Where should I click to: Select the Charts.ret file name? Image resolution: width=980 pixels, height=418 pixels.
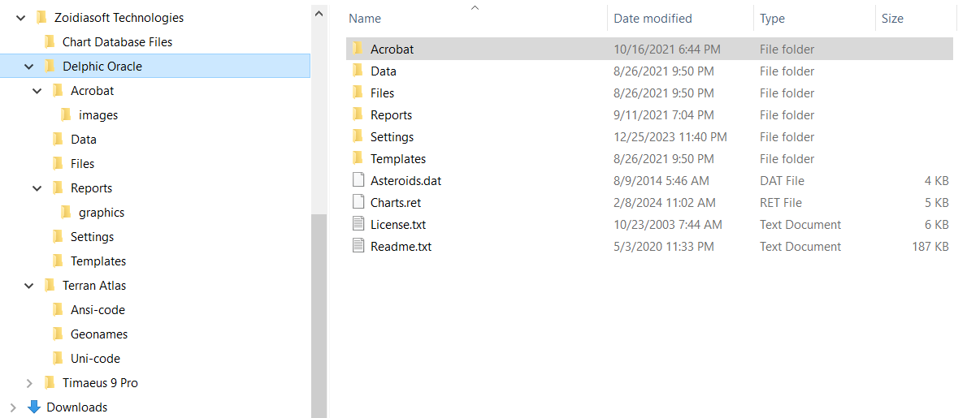coord(396,203)
